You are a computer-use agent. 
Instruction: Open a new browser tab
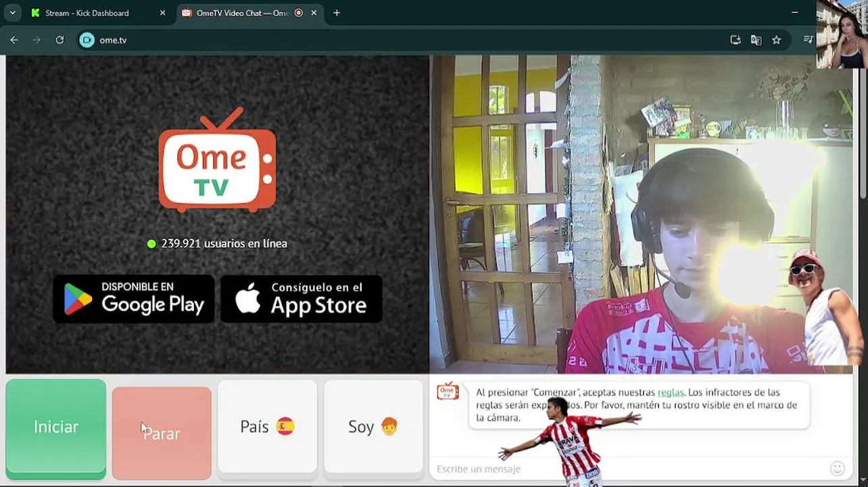[337, 13]
